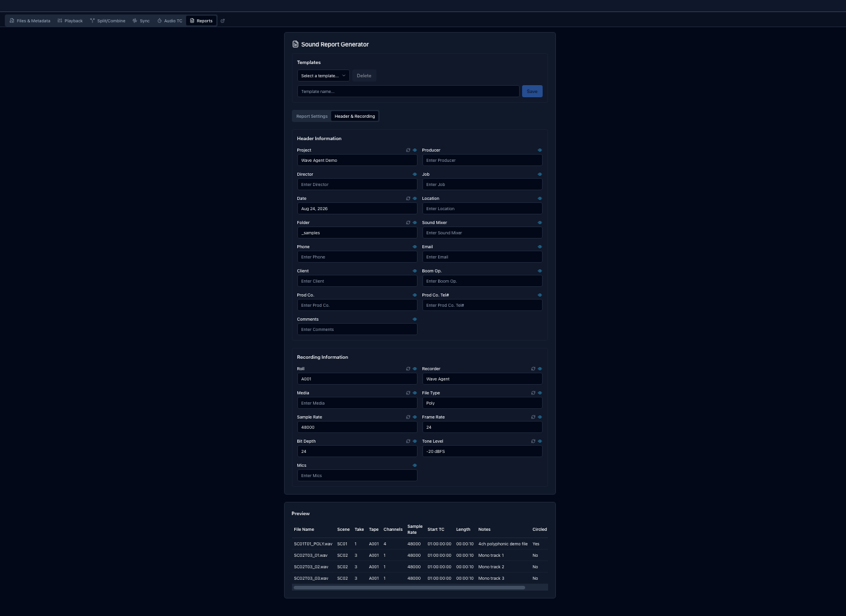The image size is (846, 616).
Task: Click the 4ch polyphonic demo file note
Action: (503, 544)
